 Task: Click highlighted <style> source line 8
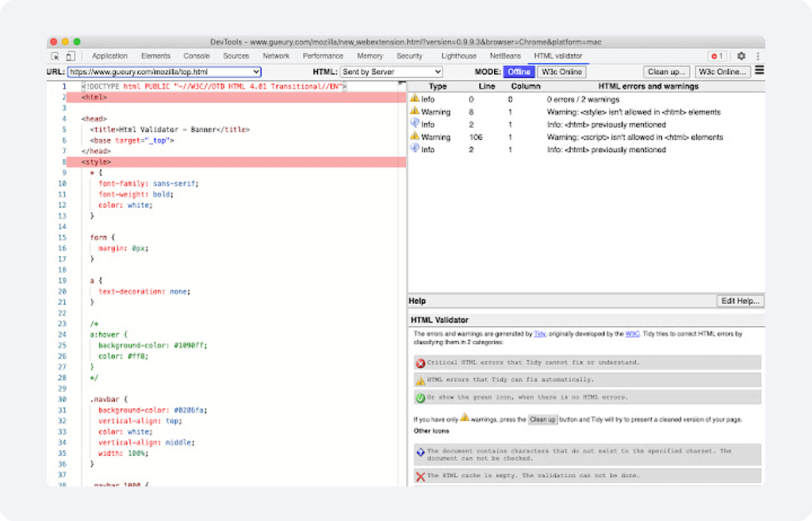236,162
